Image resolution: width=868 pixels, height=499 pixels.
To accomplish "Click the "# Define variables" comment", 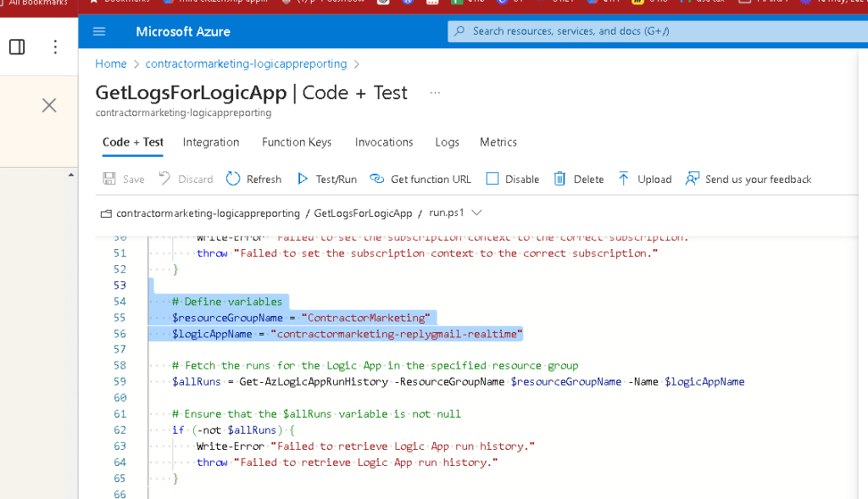I will [x=227, y=302].
